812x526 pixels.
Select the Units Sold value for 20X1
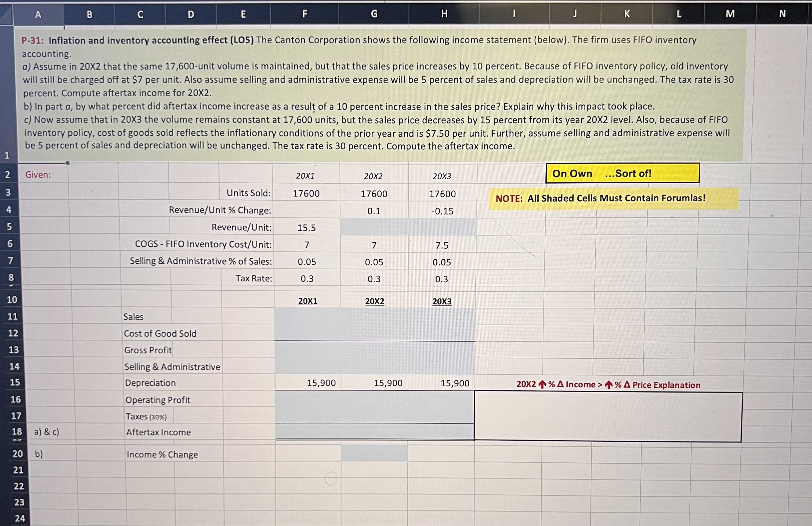click(x=306, y=193)
